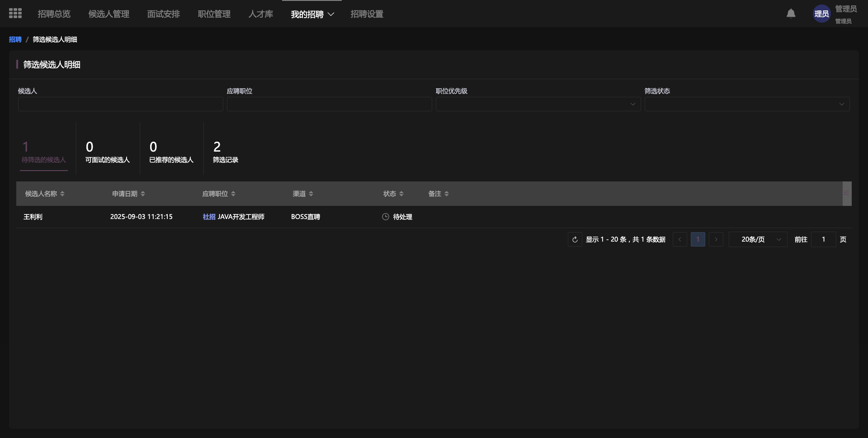Click the 招聘 breadcrumb link
Viewport: 868px width, 438px height.
tap(15, 39)
